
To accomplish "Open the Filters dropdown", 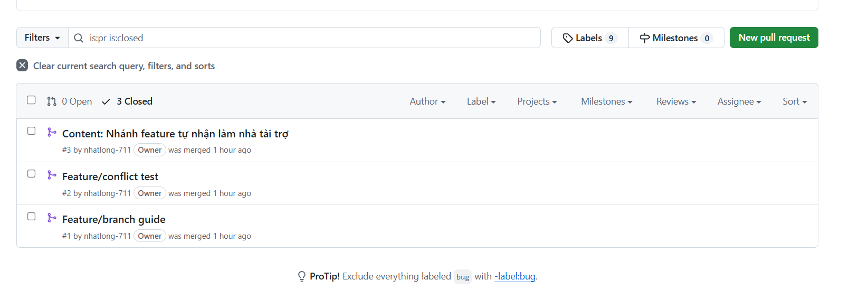I will click(x=42, y=38).
